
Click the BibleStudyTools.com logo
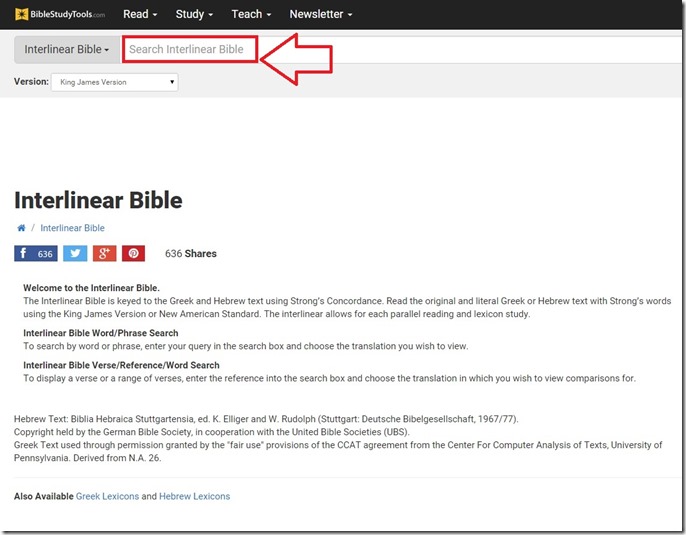(60, 14)
